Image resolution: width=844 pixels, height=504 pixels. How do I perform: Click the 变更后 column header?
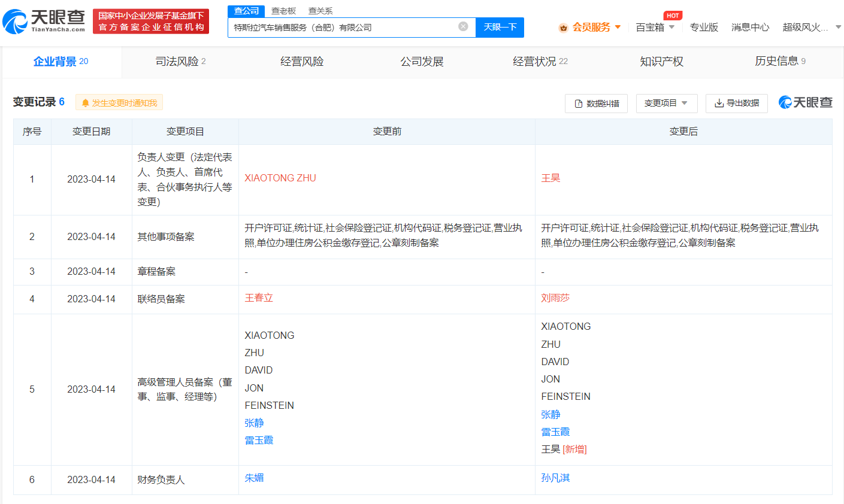pyautogui.click(x=683, y=132)
